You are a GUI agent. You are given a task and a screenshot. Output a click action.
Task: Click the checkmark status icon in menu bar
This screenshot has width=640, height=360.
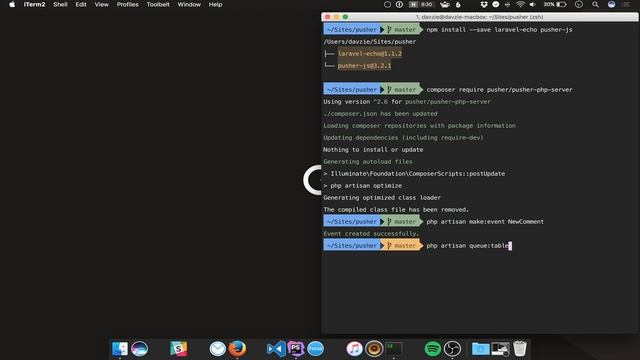(496, 4)
